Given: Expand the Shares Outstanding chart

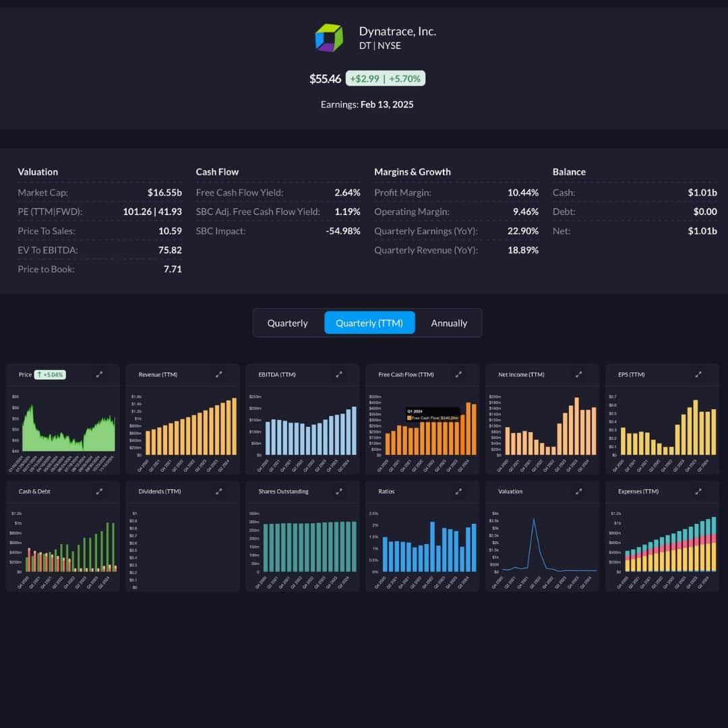Looking at the screenshot, I should click(x=339, y=491).
